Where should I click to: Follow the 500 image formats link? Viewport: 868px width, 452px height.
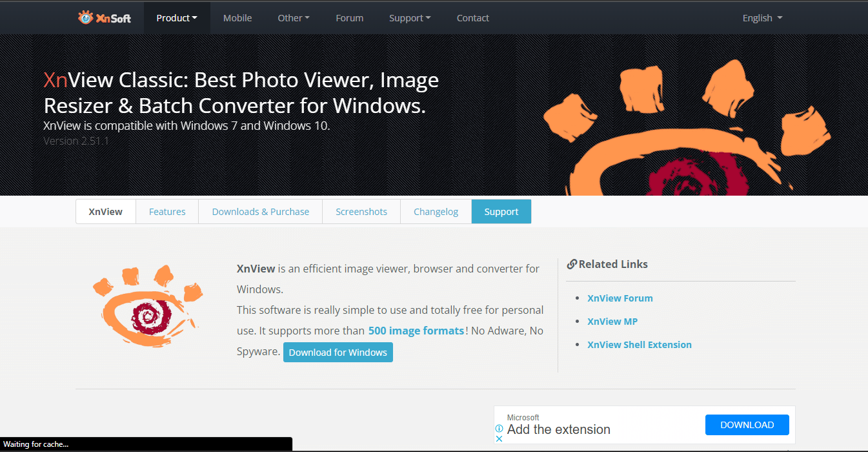(x=416, y=331)
